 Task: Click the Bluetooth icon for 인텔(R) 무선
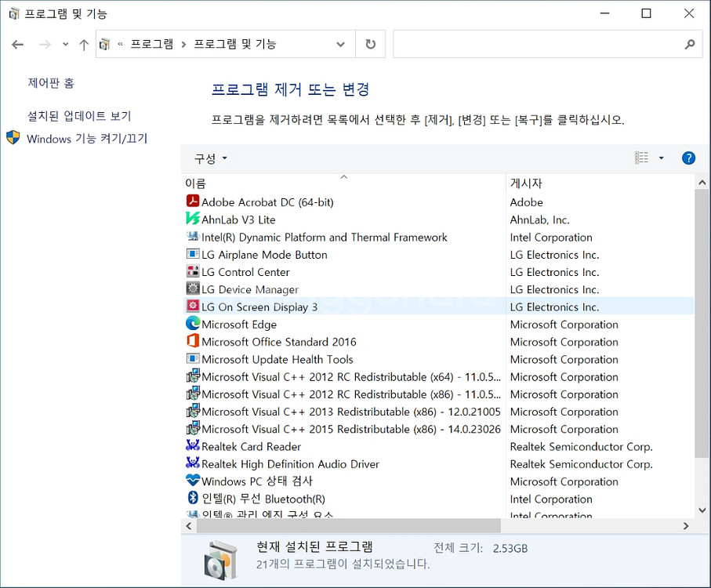pos(193,498)
